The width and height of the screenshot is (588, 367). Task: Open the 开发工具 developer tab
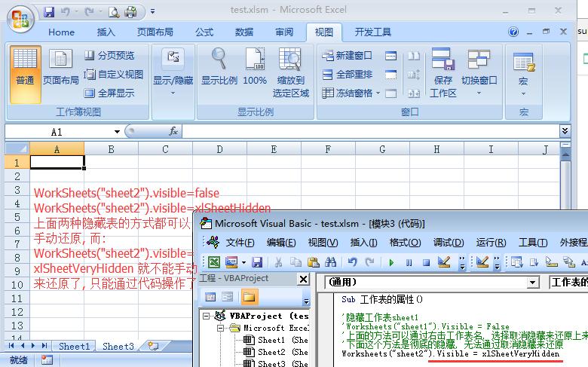tap(373, 32)
